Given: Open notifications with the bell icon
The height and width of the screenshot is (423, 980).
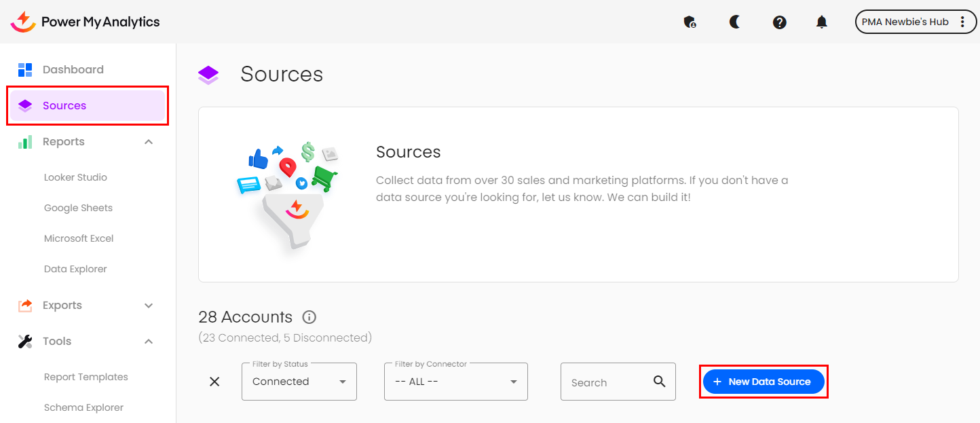Looking at the screenshot, I should point(821,22).
